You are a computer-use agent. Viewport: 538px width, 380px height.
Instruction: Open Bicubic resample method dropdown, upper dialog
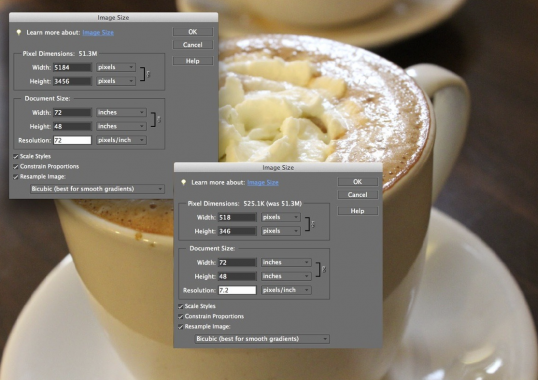[x=97, y=189]
